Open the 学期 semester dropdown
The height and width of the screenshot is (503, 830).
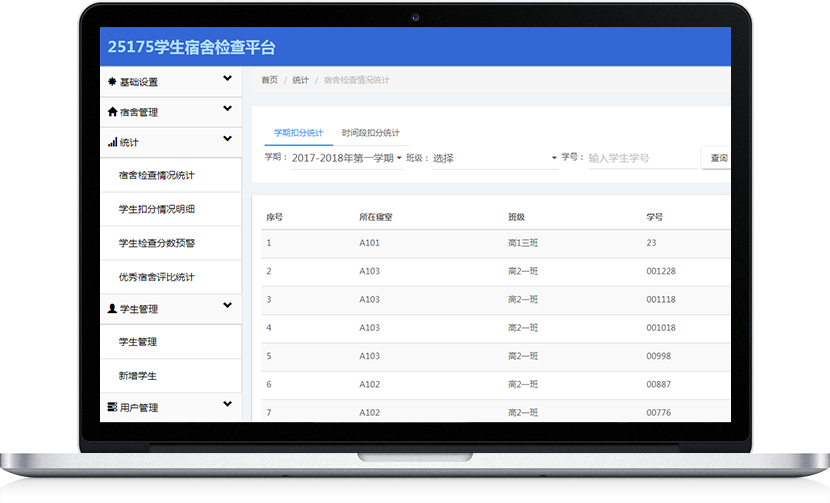coord(346,158)
